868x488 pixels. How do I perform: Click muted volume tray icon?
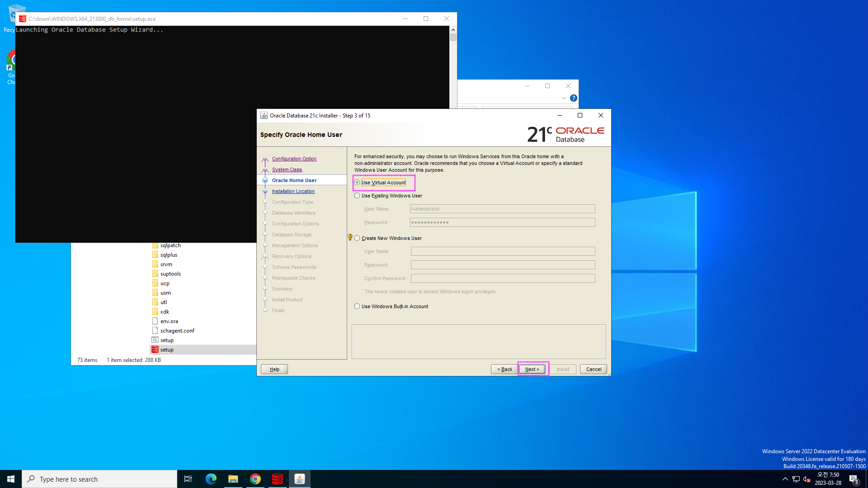tap(807, 479)
